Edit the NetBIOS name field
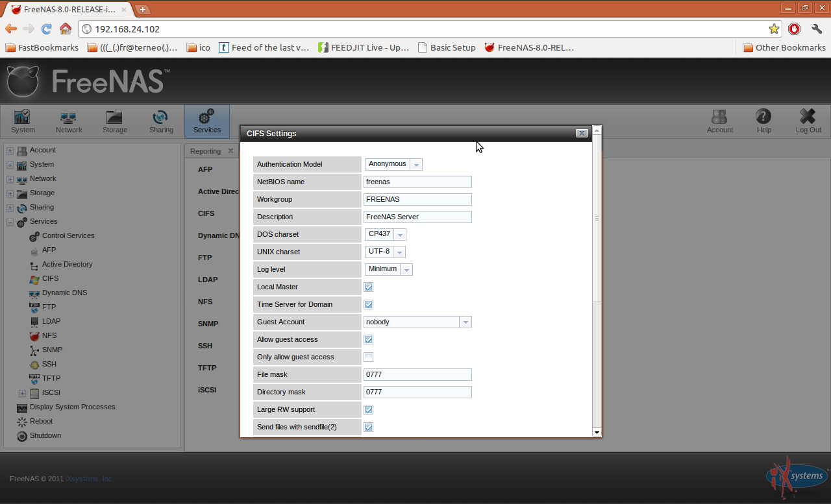Viewport: 831px width, 504px height. [417, 182]
